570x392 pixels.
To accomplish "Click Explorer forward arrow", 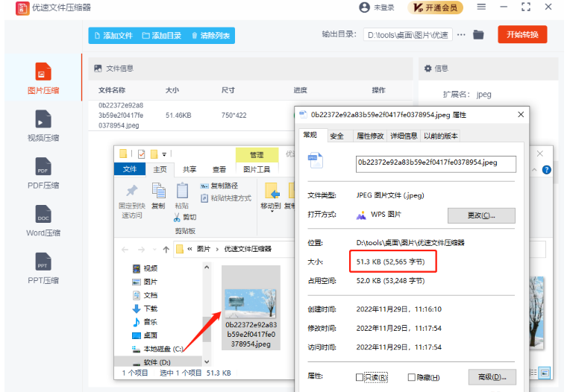I will pyautogui.click(x=142, y=250).
